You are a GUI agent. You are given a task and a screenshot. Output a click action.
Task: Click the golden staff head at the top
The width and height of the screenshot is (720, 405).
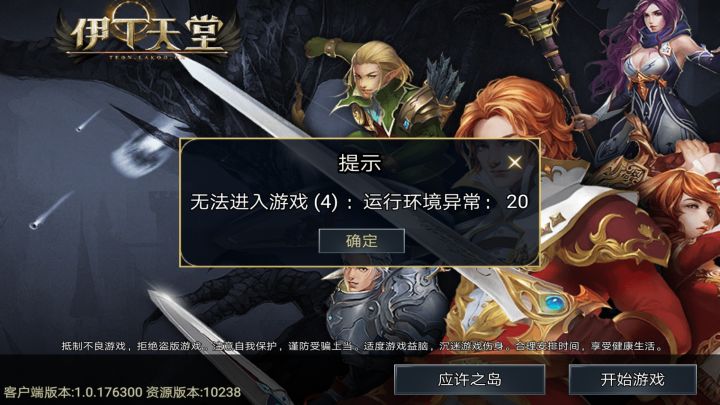535,21
